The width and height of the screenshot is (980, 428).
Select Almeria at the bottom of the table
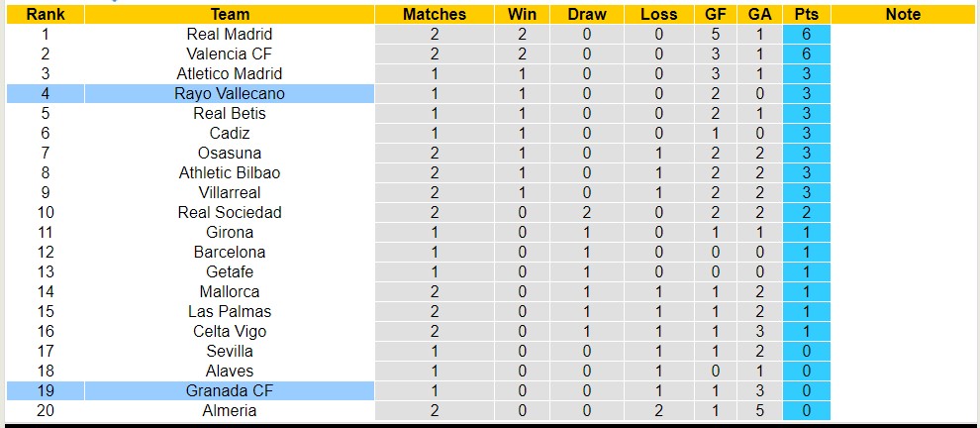[x=230, y=410]
